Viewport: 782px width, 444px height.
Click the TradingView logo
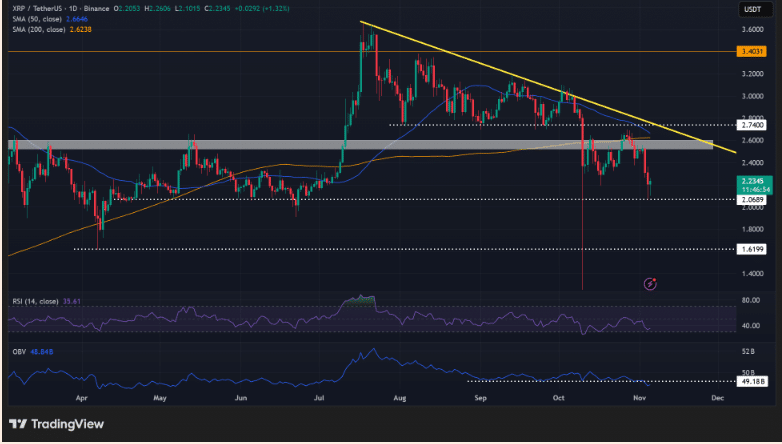click(x=56, y=424)
